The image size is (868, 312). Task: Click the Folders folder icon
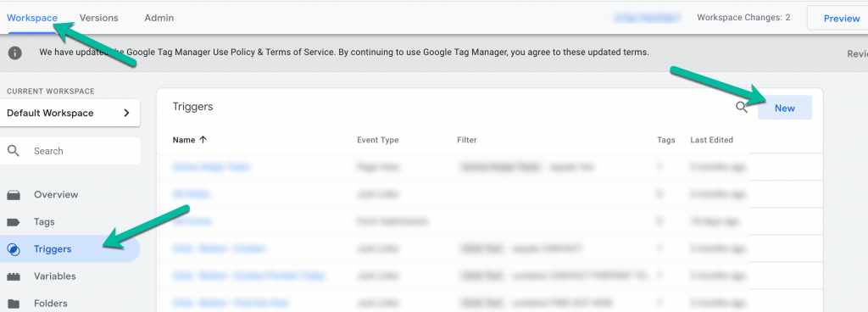click(14, 304)
